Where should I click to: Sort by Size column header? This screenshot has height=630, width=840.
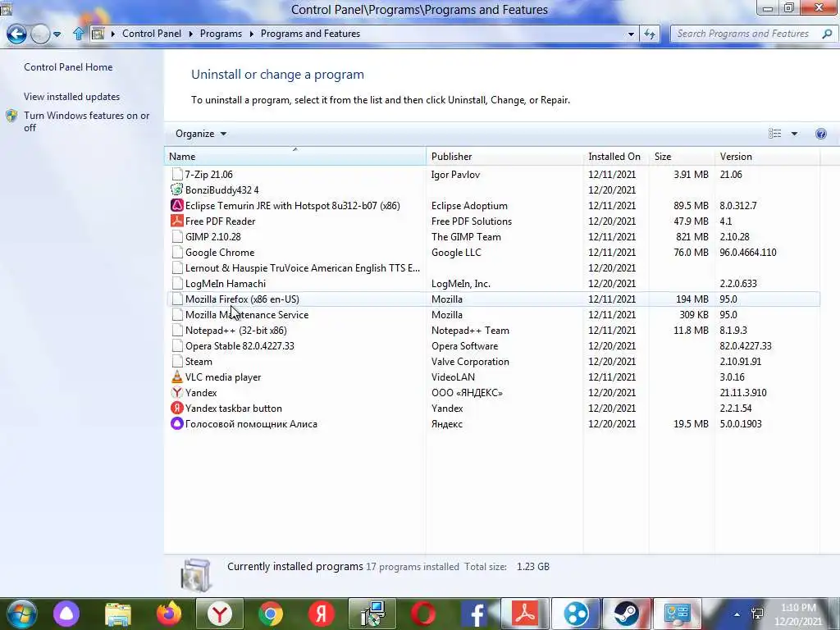point(682,157)
